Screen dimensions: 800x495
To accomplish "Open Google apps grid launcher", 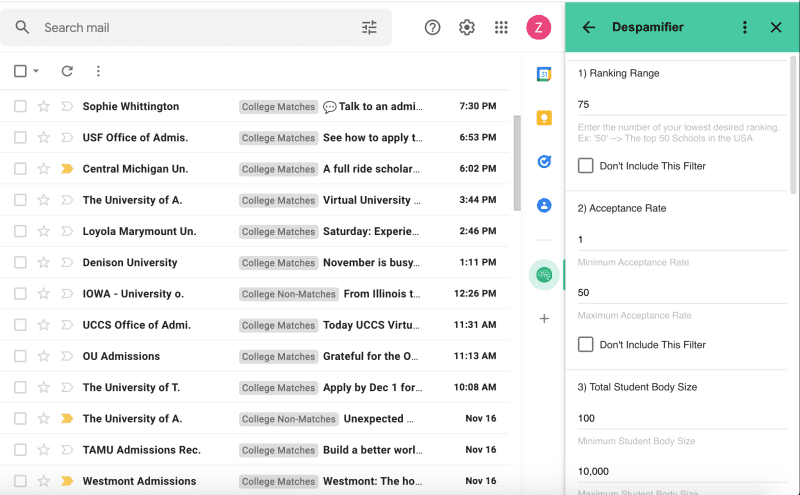I will (501, 28).
